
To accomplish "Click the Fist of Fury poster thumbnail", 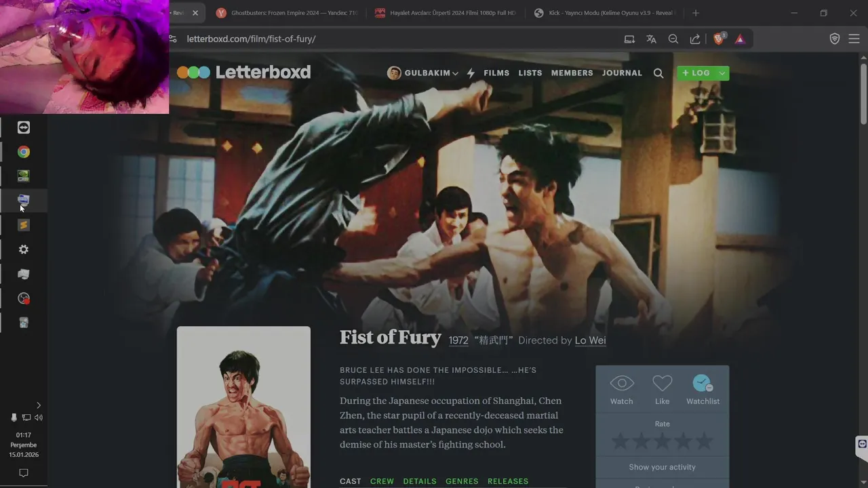I will pos(243,407).
